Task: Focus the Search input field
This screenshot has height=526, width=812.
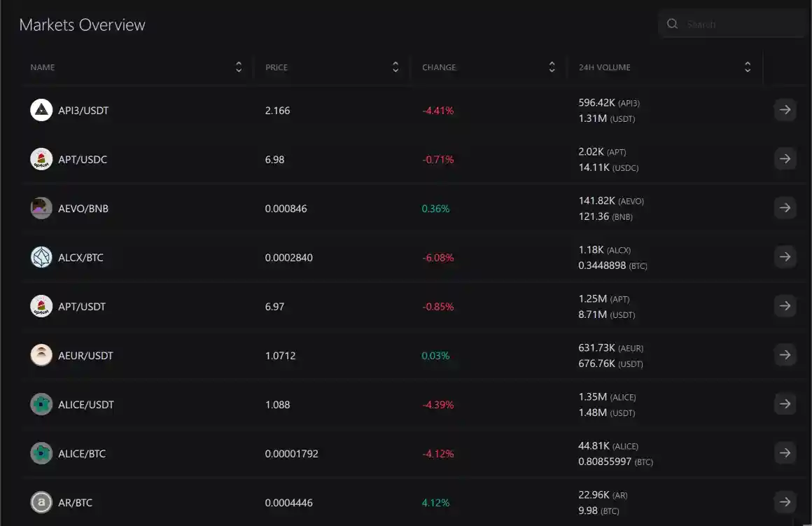Action: tap(742, 24)
